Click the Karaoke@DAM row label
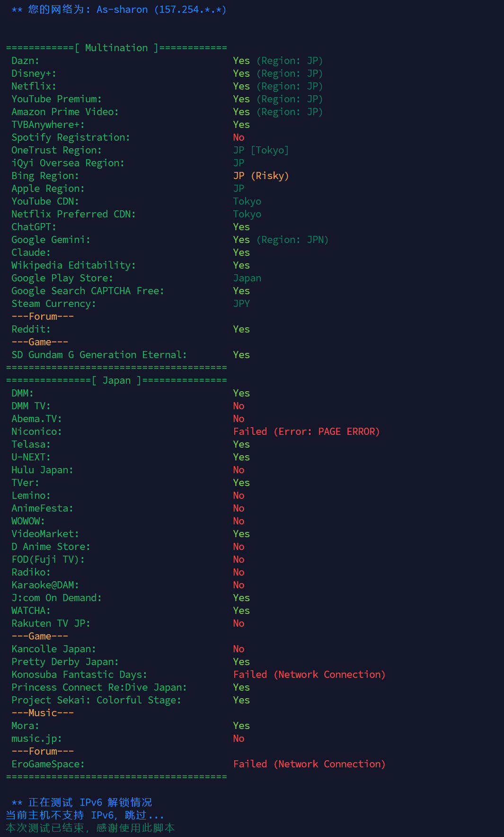This screenshot has width=504, height=837. (x=45, y=585)
